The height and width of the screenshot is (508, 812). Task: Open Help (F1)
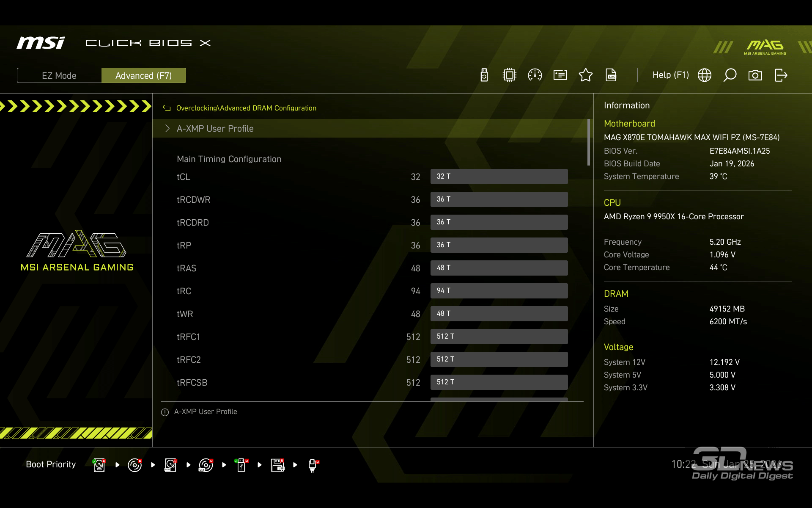pyautogui.click(x=670, y=75)
